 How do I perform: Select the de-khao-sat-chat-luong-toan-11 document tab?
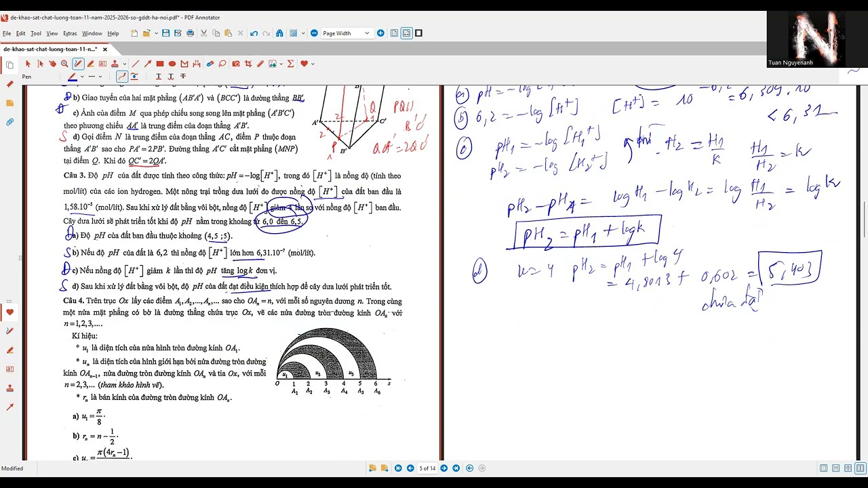click(50, 49)
